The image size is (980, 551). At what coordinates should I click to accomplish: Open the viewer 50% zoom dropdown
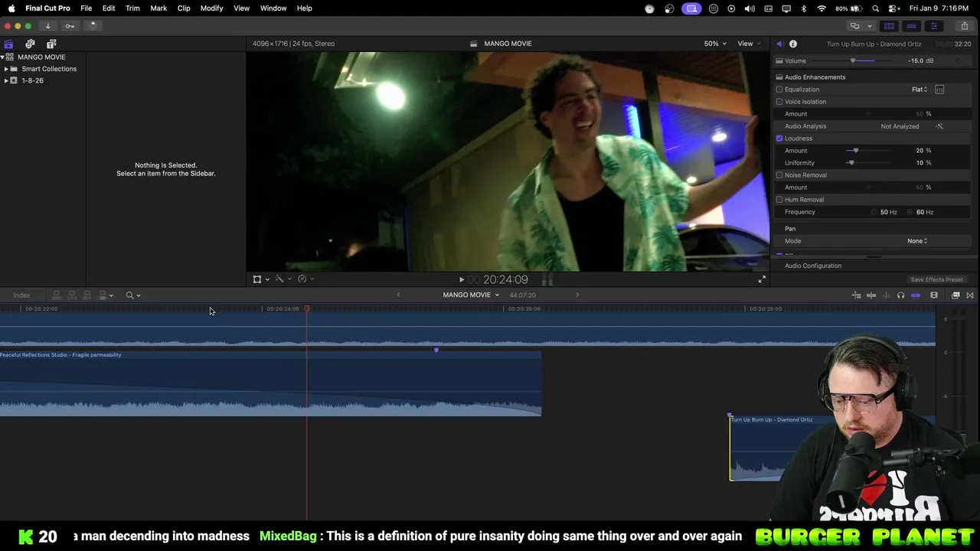tap(715, 44)
